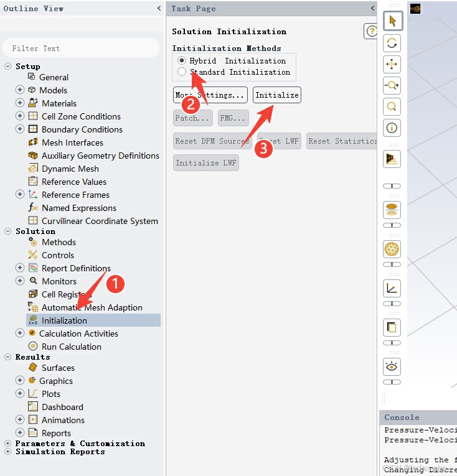457x476 pixels.
Task: Collapse the Solution section
Action: [x=8, y=231]
